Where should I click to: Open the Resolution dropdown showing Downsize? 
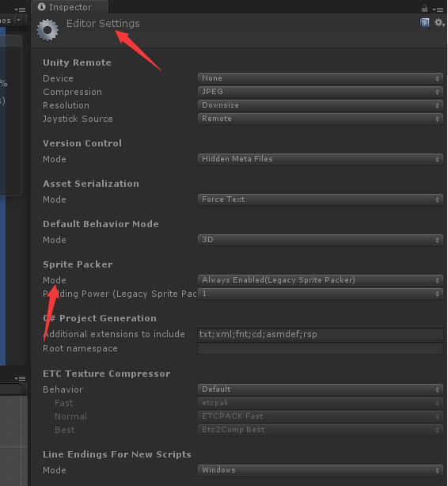point(320,105)
